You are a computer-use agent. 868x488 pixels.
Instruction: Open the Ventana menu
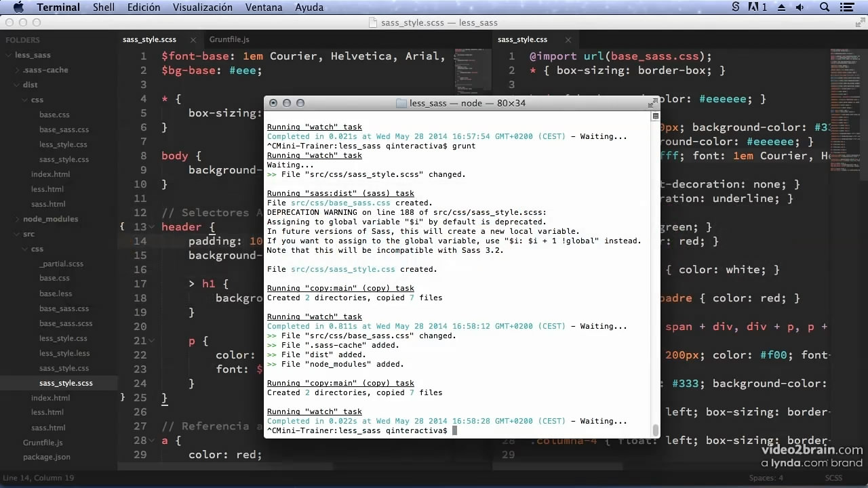[x=264, y=7]
